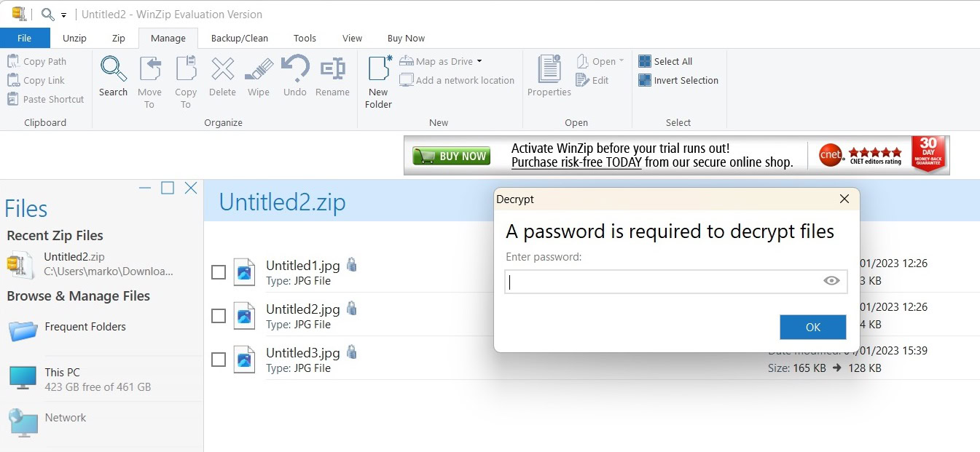Viewport: 980px width, 452px height.
Task: Click Invert Selection
Action: (x=678, y=80)
